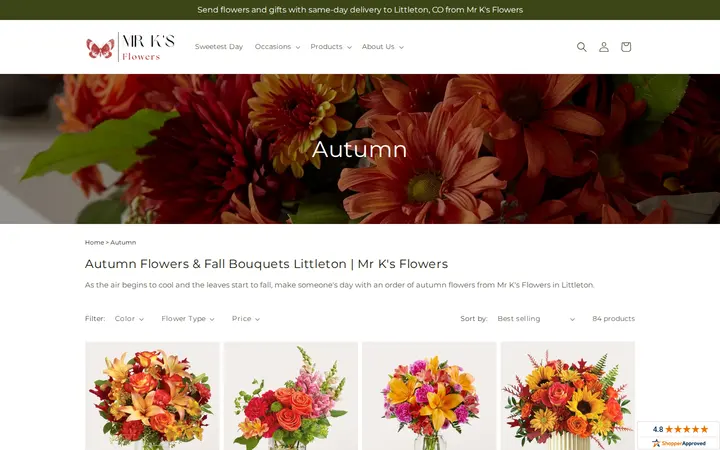
Task: Open the Color filter dropdown
Action: tap(129, 319)
